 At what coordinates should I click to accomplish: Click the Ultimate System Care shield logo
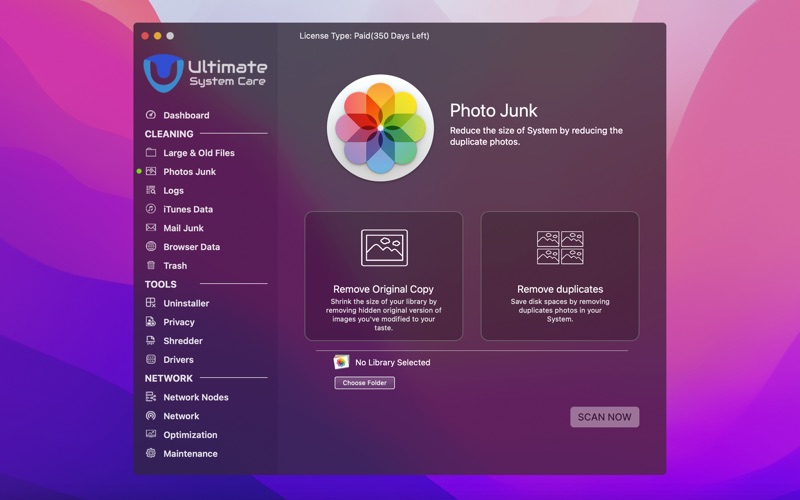(163, 73)
